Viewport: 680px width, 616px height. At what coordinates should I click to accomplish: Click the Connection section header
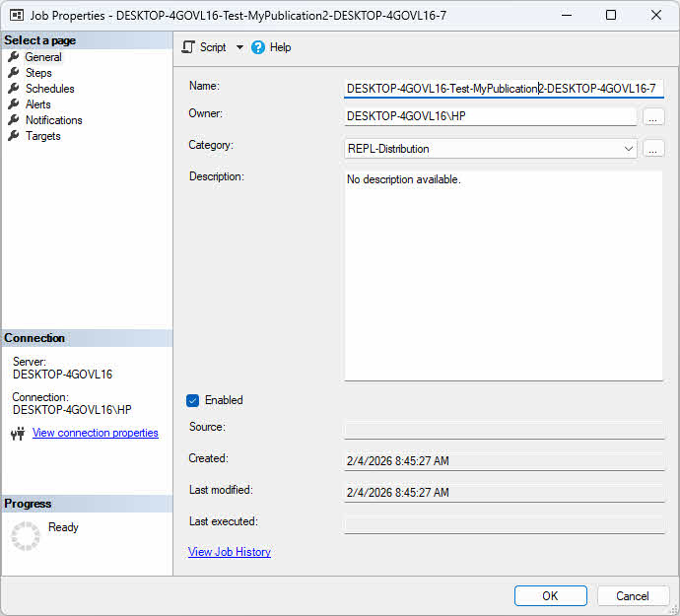[x=87, y=338]
